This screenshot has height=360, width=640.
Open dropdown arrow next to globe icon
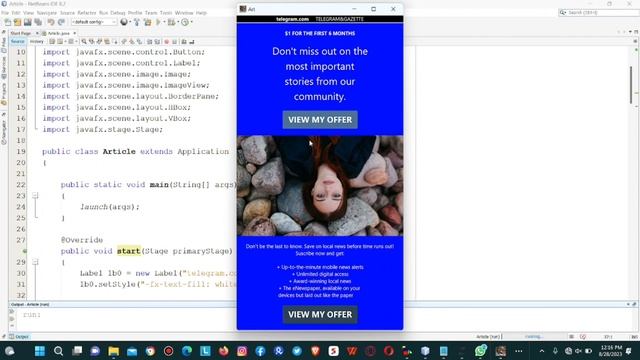[x=130, y=22]
